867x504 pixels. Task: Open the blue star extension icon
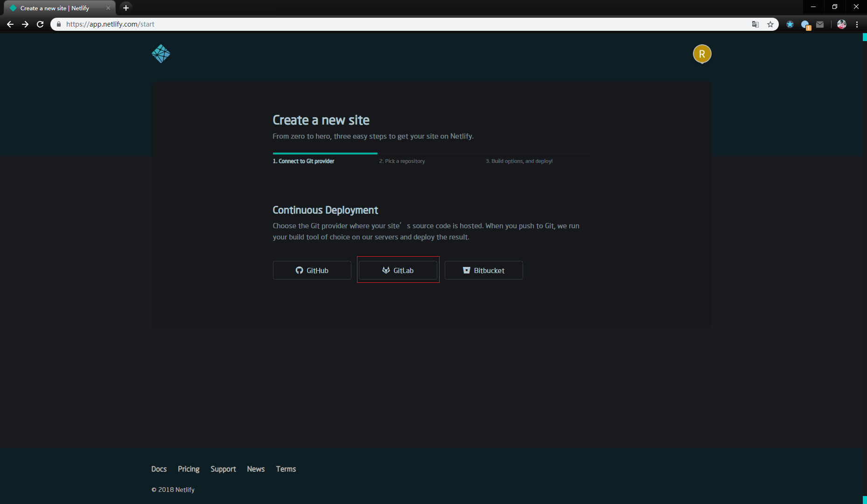point(790,24)
